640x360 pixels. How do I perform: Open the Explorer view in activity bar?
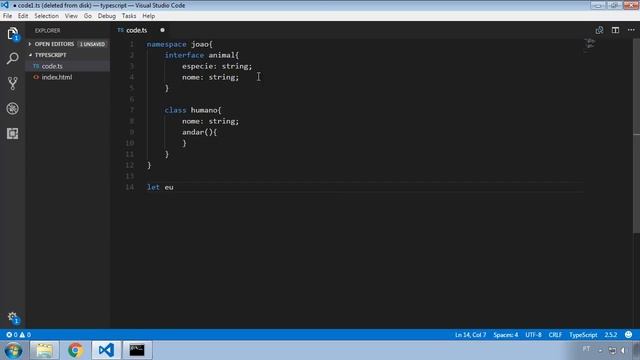pos(13,33)
